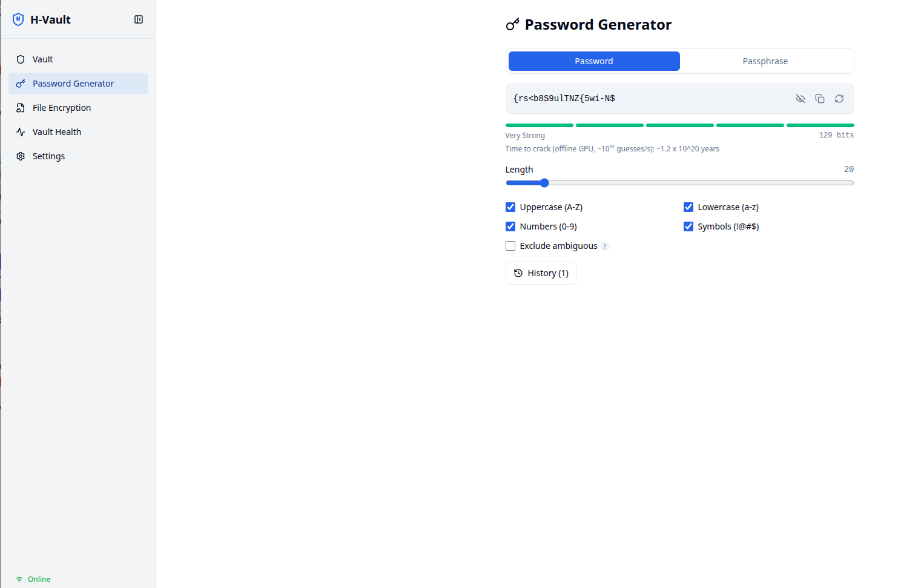Uncheck the Uppercase (A-Z) checkbox
Screen dimensions: 921x588
point(510,207)
